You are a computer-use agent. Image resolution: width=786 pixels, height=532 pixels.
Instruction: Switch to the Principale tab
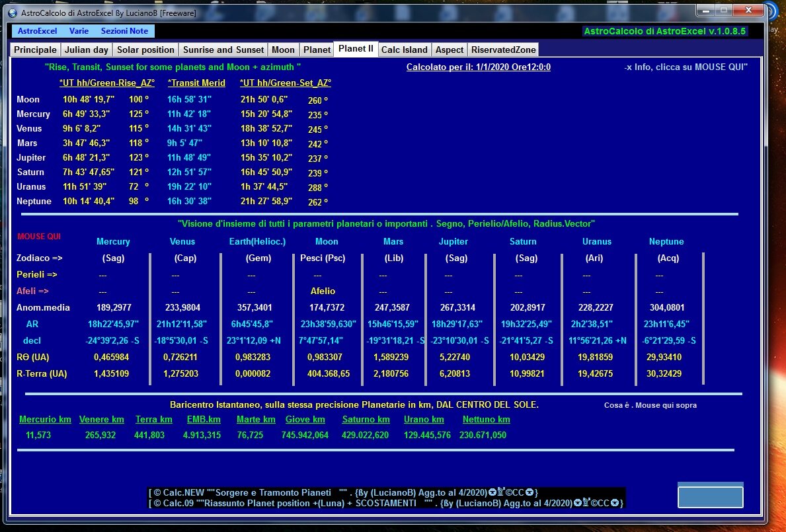coord(35,50)
